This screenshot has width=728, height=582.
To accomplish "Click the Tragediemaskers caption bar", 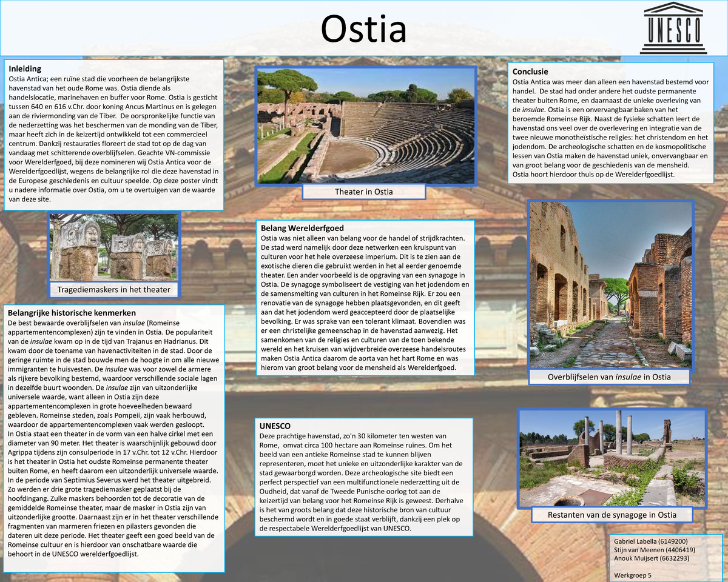I will click(113, 289).
